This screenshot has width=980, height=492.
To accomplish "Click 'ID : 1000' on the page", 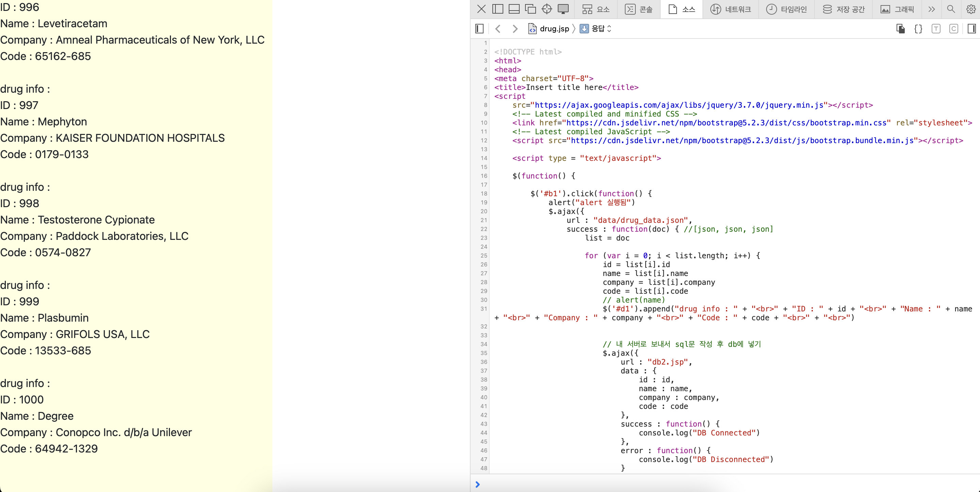I will tap(22, 399).
